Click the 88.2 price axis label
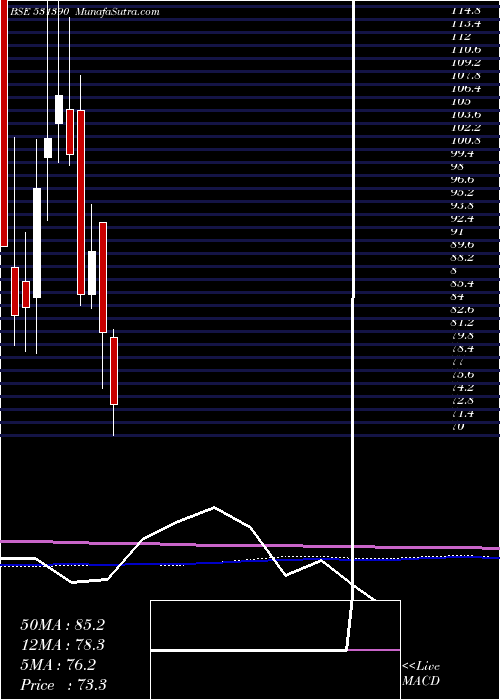Image resolution: width=500 pixels, height=700 pixels. tap(464, 258)
